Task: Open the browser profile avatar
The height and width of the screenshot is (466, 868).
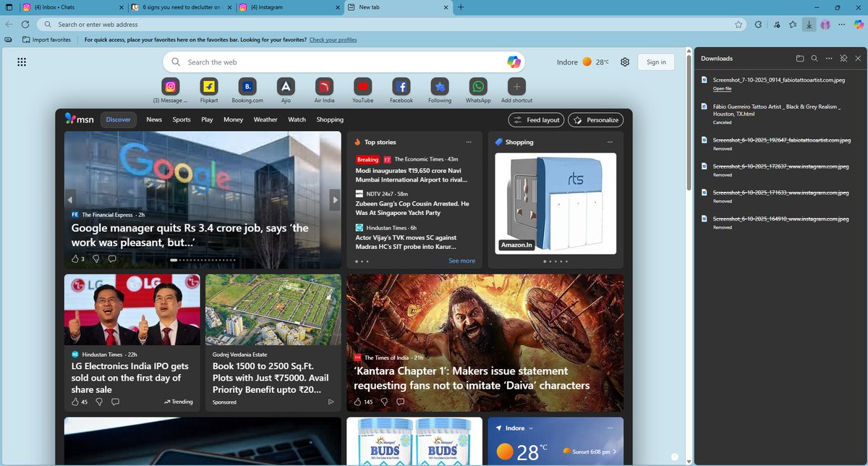Action: click(x=825, y=24)
